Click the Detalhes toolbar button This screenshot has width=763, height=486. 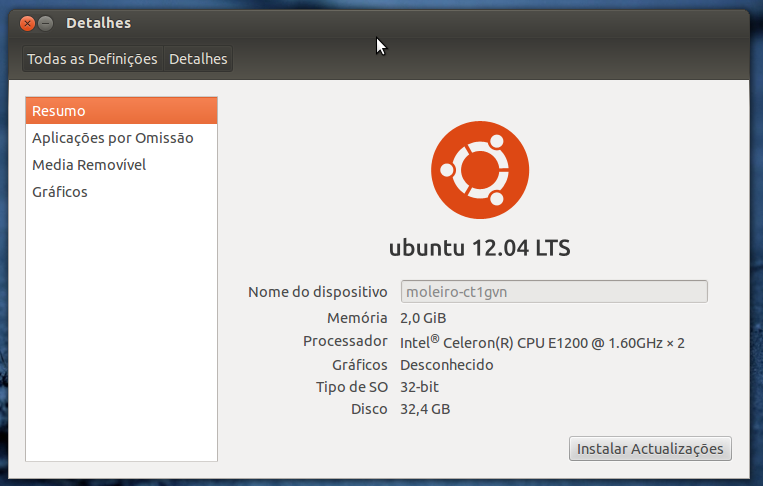point(198,59)
